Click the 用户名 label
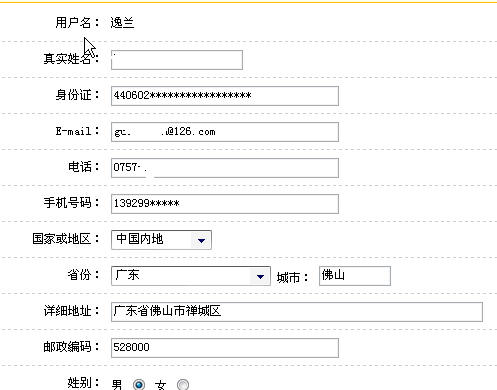Viewport: 497px width, 390px height. (77, 23)
